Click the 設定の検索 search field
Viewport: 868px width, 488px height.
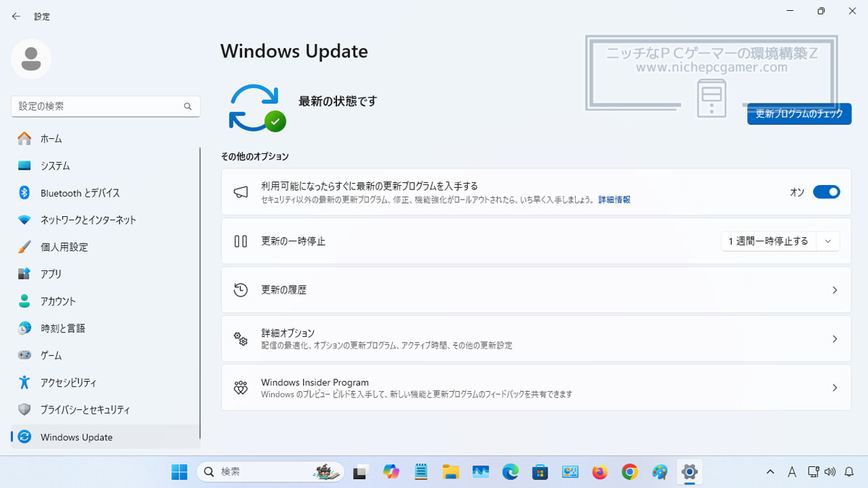[x=106, y=106]
